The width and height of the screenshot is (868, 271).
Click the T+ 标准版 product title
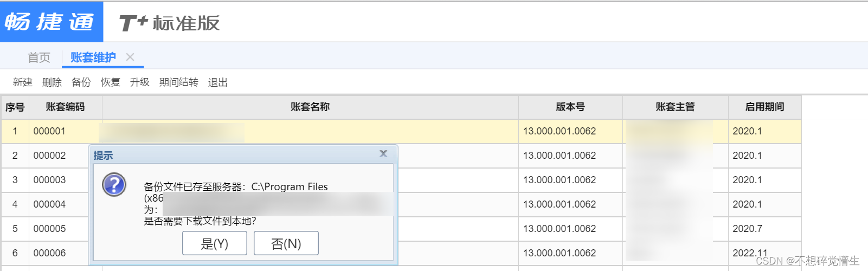pyautogui.click(x=170, y=23)
